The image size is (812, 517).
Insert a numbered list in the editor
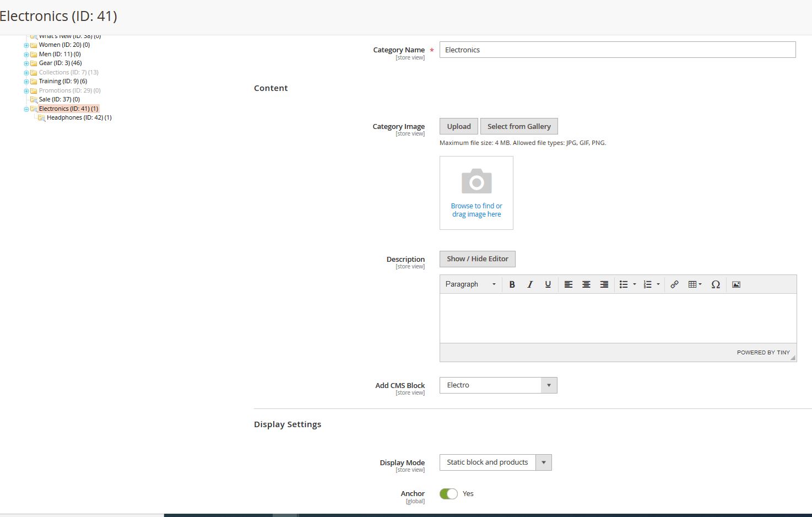648,284
